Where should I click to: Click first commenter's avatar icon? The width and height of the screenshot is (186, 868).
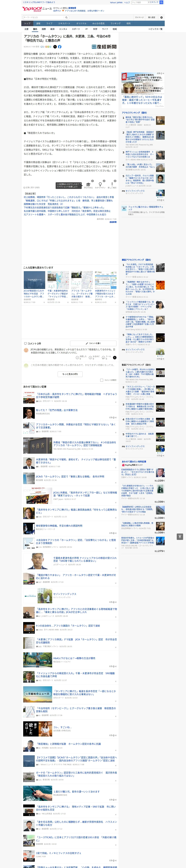tap(26, 350)
